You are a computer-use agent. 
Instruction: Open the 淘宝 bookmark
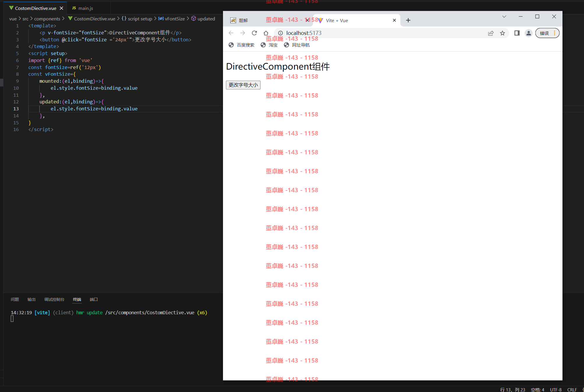coord(269,45)
